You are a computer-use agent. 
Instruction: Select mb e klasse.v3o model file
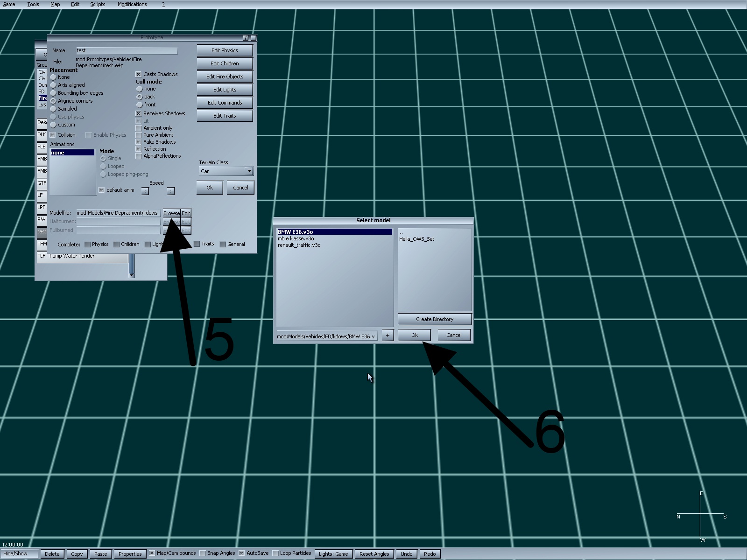(296, 238)
